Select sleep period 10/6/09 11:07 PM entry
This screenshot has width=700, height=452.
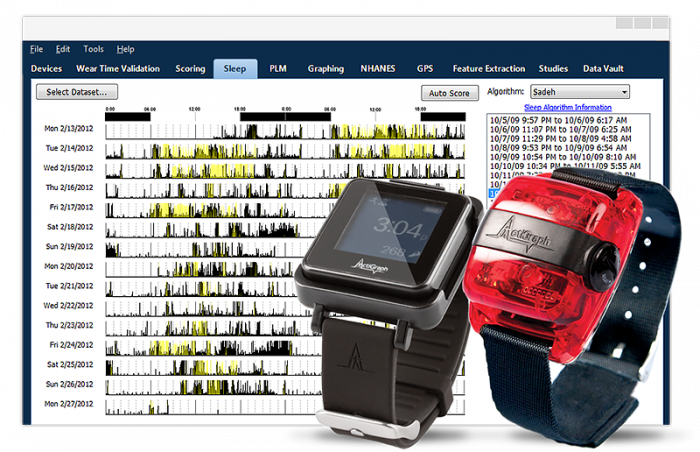[560, 129]
